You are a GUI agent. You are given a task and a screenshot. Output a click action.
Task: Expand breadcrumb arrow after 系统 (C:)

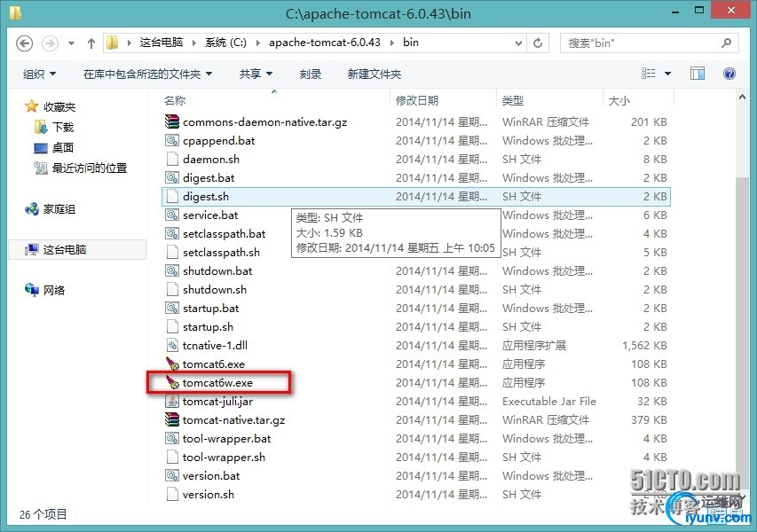pyautogui.click(x=257, y=43)
